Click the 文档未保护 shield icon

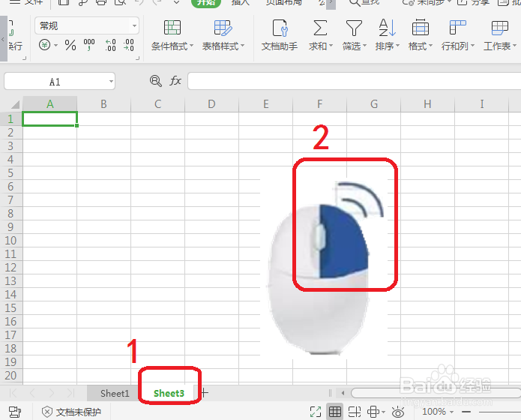tap(47, 412)
